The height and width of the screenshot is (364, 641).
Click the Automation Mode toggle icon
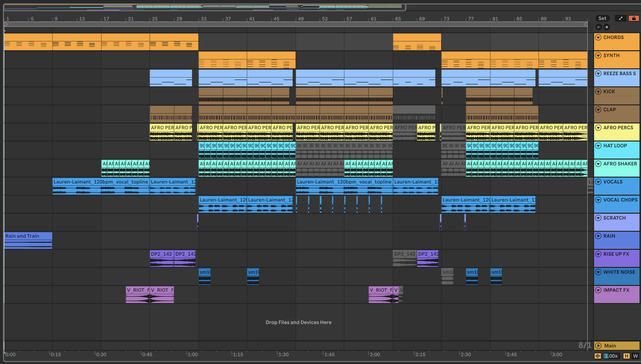point(620,18)
